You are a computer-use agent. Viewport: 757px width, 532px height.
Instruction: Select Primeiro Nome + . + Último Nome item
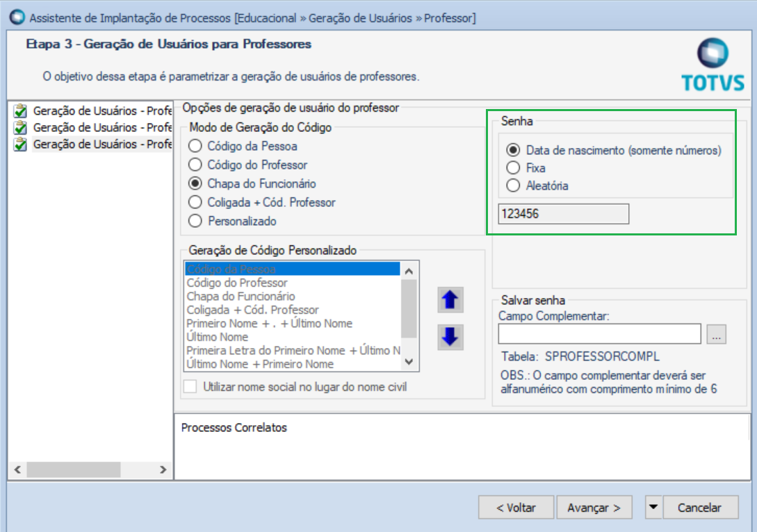pos(293,323)
